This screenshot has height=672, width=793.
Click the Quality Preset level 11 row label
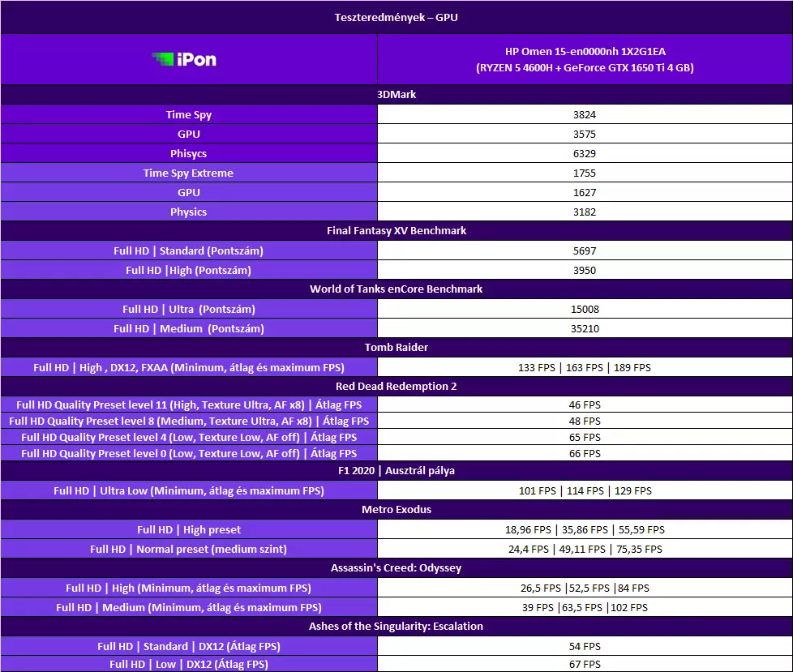click(x=188, y=404)
